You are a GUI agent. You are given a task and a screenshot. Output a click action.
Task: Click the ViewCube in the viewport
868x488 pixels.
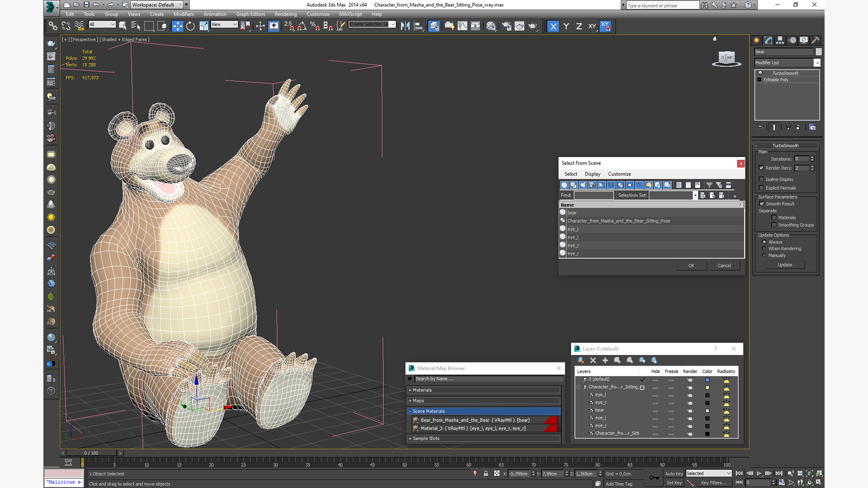(726, 59)
